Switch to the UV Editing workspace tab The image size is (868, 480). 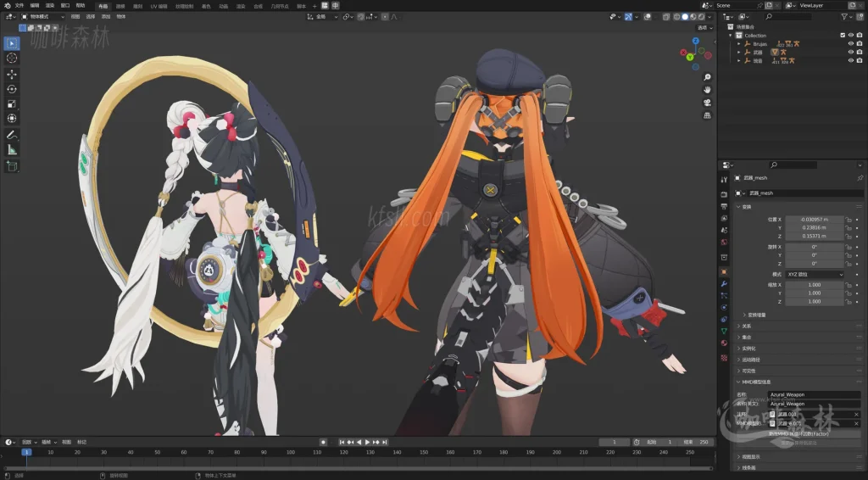pos(159,6)
